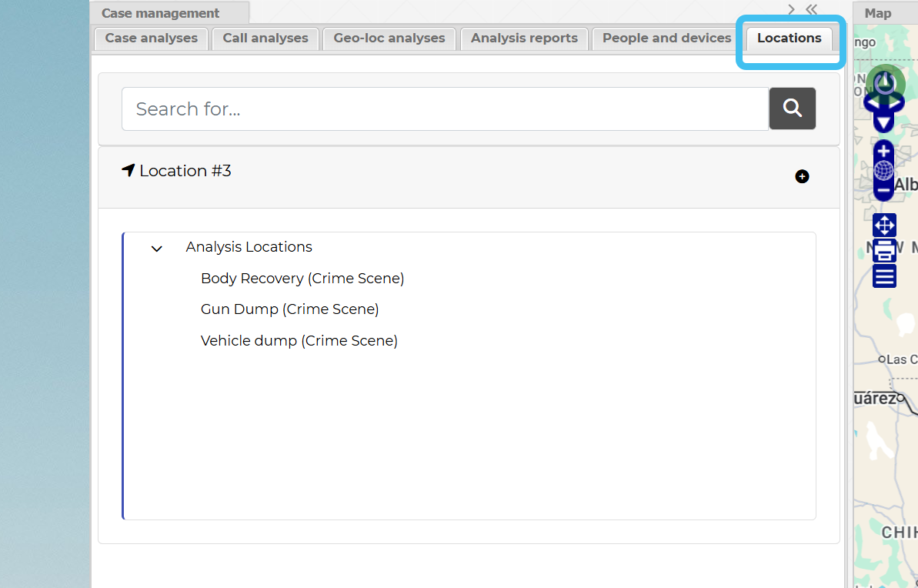Switch to the Case analyses tab
Viewport: 918px width, 588px height.
[151, 38]
